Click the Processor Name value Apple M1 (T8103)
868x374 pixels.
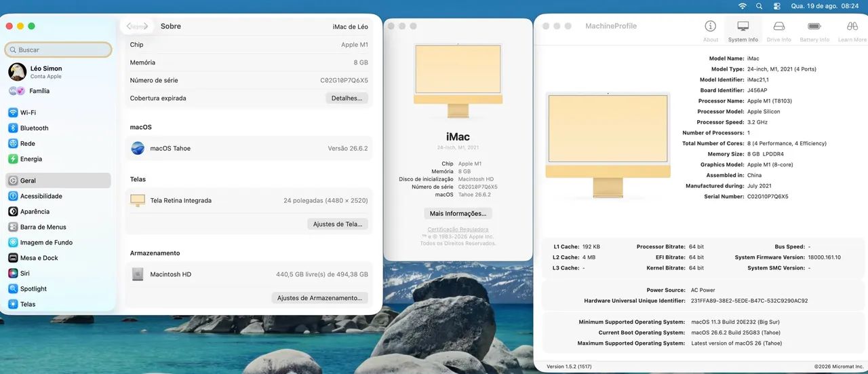coord(769,101)
